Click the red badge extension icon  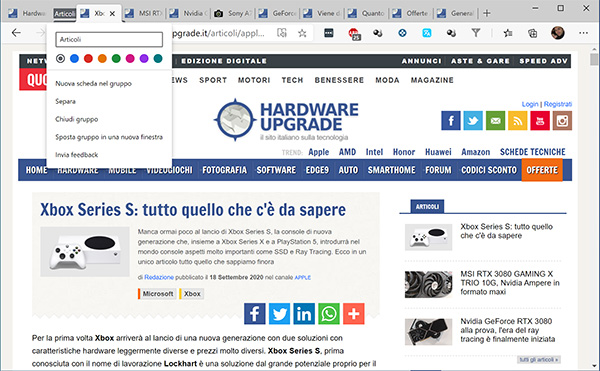tap(354, 34)
